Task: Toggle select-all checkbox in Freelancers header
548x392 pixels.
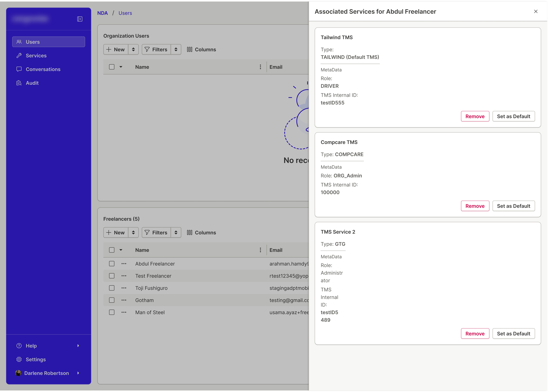Action: (x=112, y=250)
